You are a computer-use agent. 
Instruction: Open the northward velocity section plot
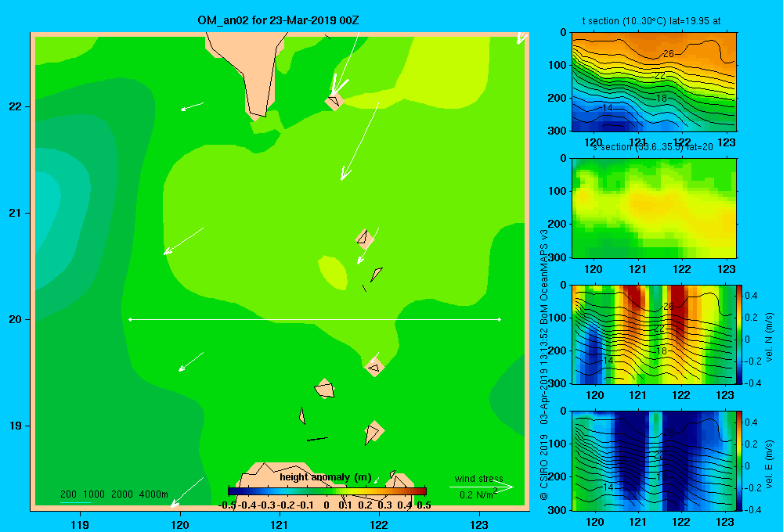coord(654,334)
